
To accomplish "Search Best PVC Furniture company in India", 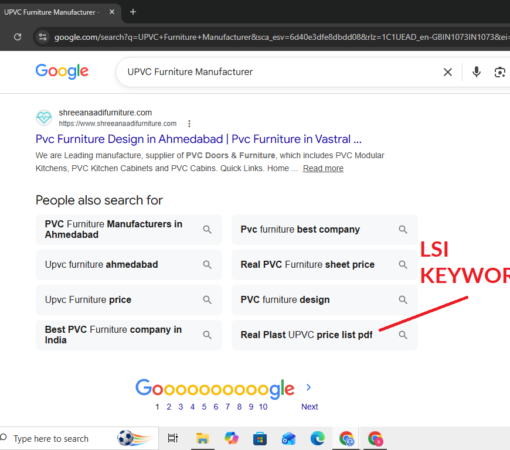I will tap(129, 335).
